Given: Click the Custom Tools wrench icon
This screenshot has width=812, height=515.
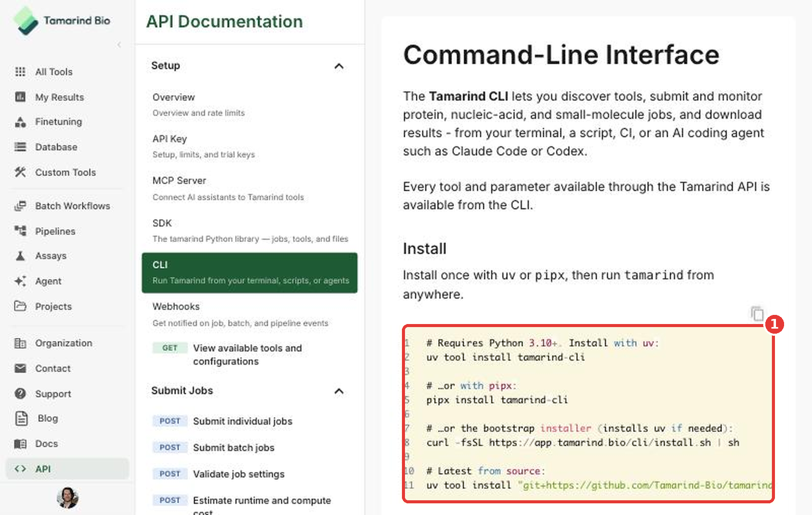Looking at the screenshot, I should [20, 172].
